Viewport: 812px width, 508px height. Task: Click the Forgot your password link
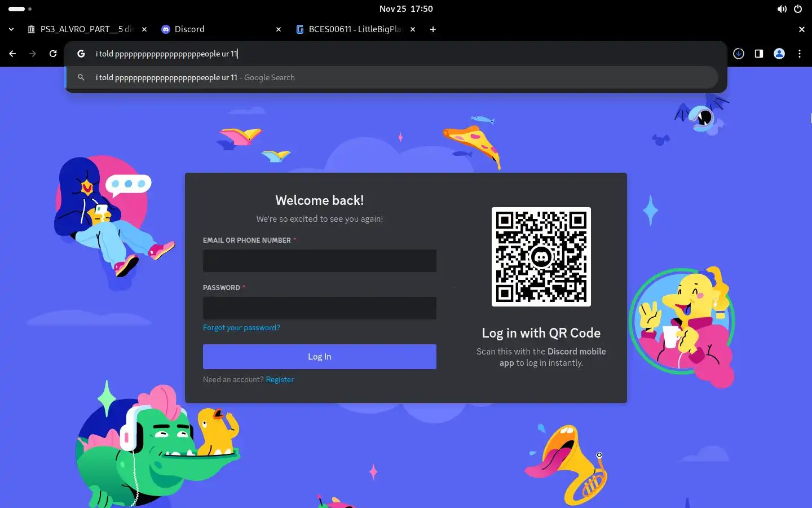pyautogui.click(x=241, y=327)
